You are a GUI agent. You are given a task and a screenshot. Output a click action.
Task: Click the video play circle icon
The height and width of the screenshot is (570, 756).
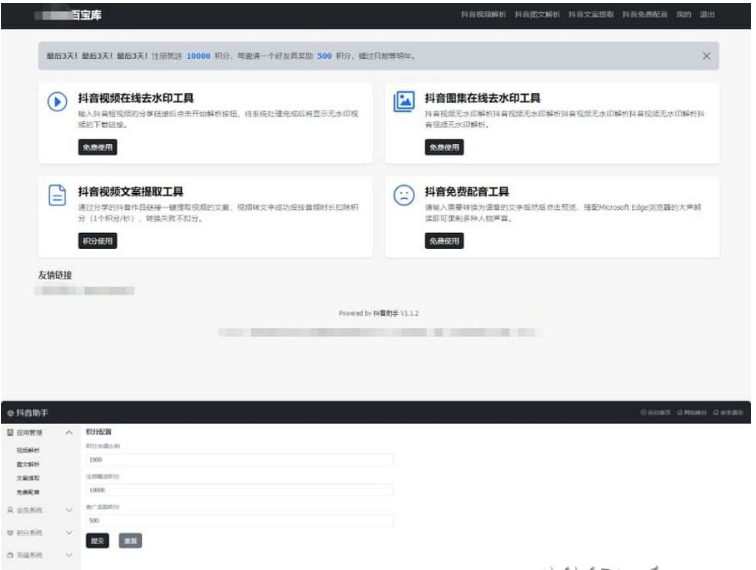click(58, 102)
